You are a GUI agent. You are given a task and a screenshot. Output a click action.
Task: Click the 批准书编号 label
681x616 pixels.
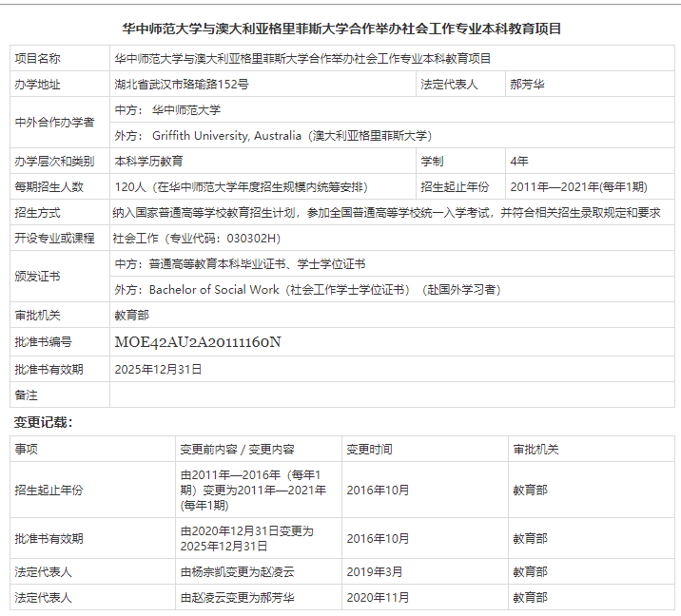point(43,342)
